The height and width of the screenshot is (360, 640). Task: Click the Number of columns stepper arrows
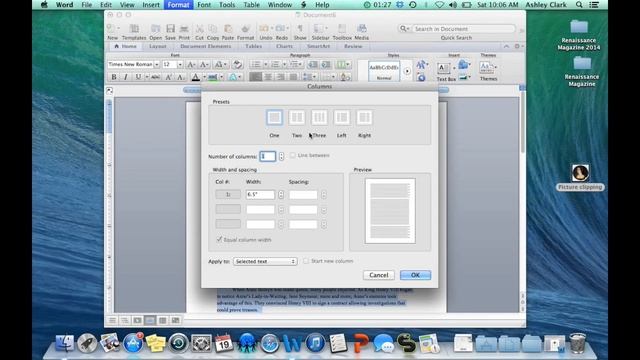click(281, 156)
